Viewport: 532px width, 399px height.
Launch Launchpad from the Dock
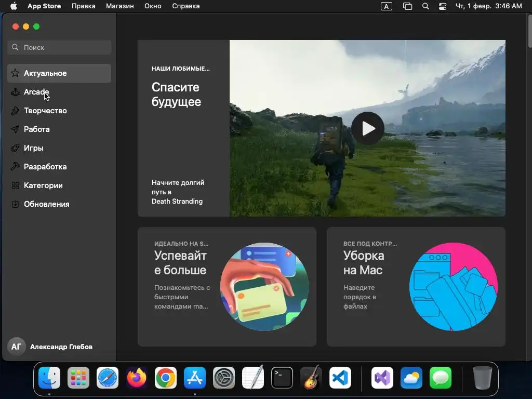point(78,378)
